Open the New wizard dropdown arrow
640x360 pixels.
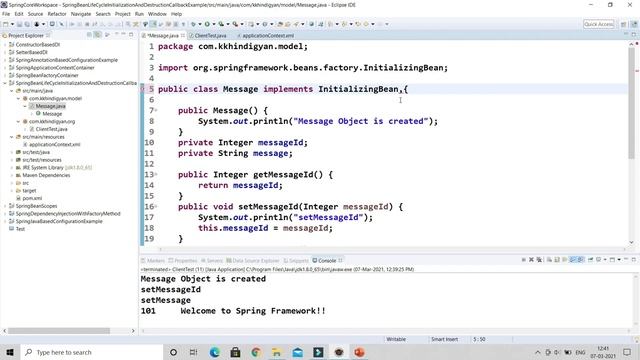(x=12, y=24)
